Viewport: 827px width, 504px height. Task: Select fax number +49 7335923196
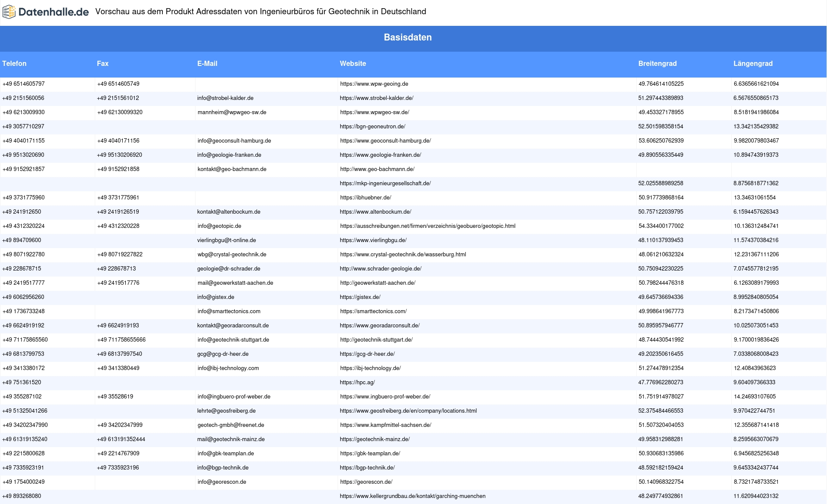click(x=118, y=468)
